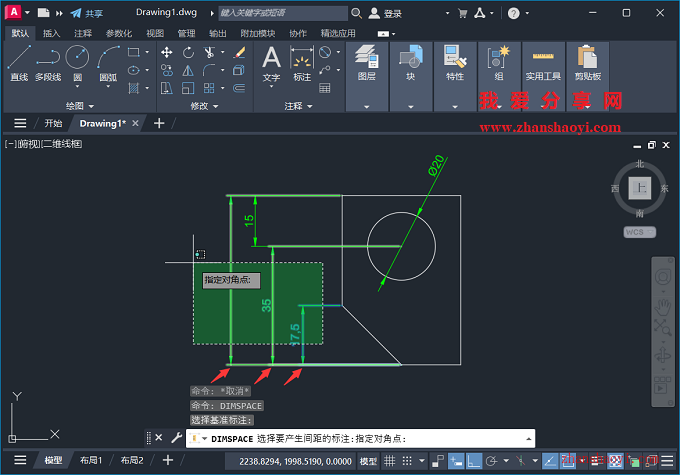Activate the Trim scissors tool
The width and height of the screenshot is (680, 475).
pos(209,52)
